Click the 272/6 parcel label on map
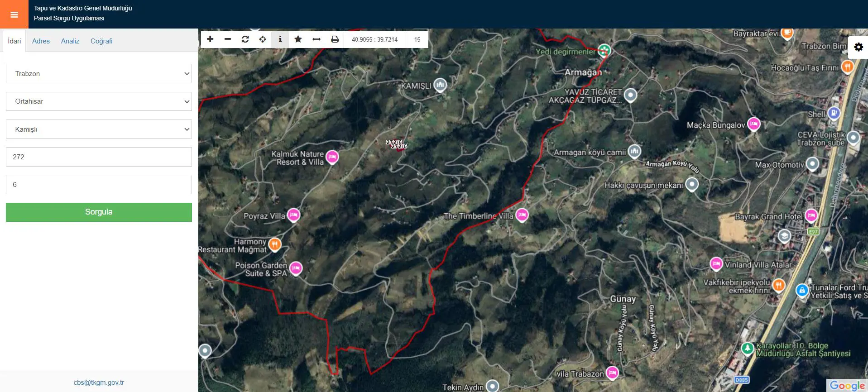The height and width of the screenshot is (392, 868). point(394,142)
